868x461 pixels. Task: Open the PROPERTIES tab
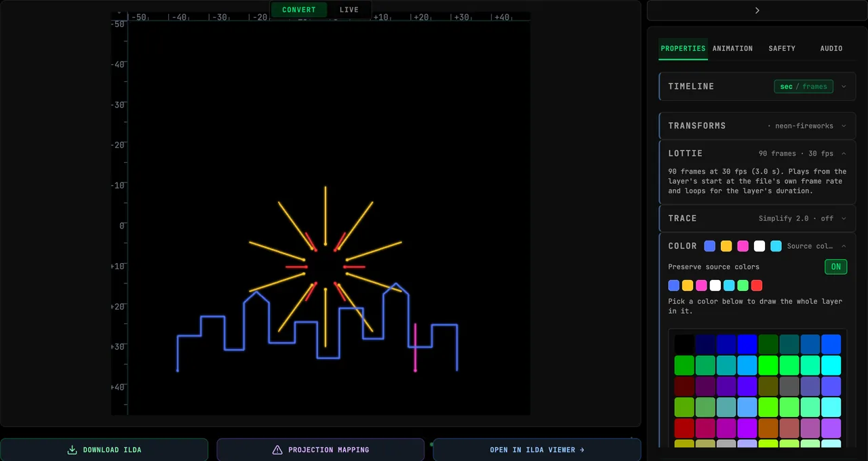coord(683,48)
